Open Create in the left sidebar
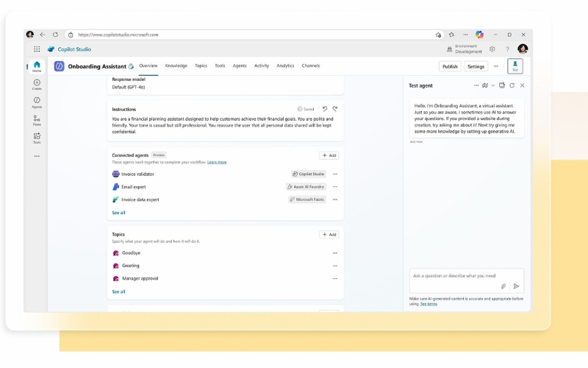This screenshot has height=368, width=588. click(x=37, y=85)
